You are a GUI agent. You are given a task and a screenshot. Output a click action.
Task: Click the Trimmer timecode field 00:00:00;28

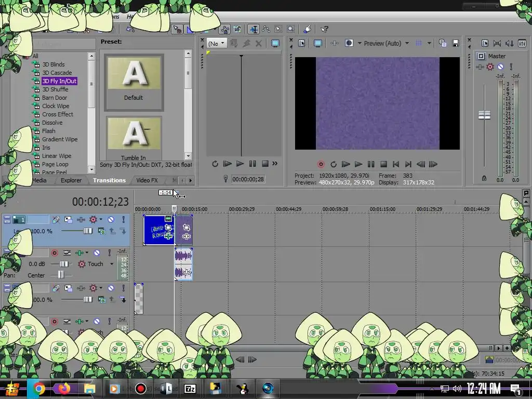click(x=248, y=179)
